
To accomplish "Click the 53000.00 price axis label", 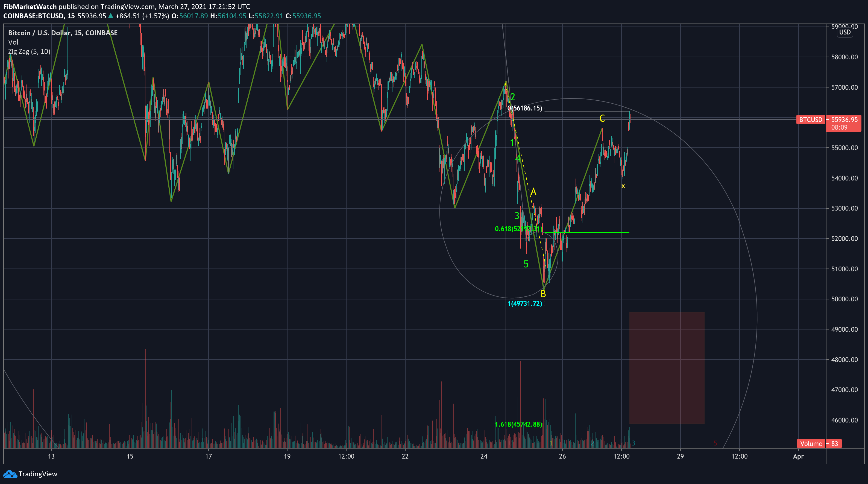I will [x=844, y=208].
